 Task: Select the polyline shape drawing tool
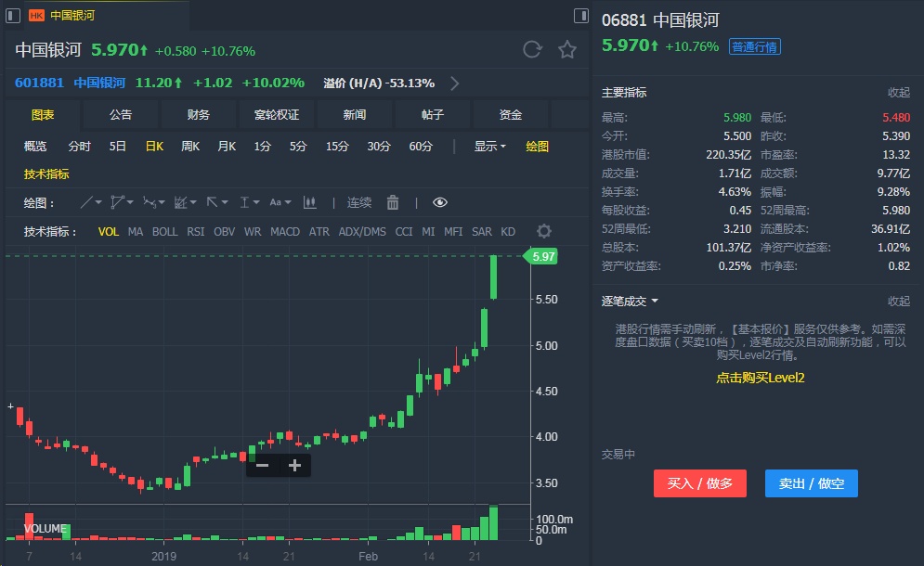117,202
